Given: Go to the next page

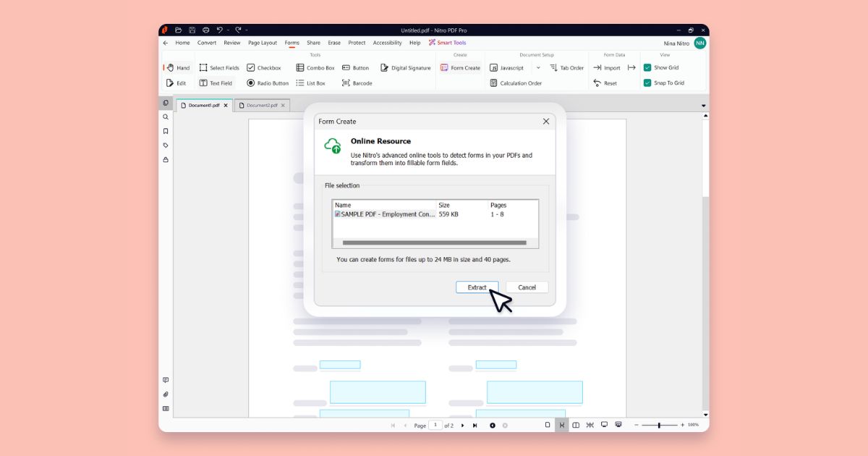Looking at the screenshot, I should point(463,425).
